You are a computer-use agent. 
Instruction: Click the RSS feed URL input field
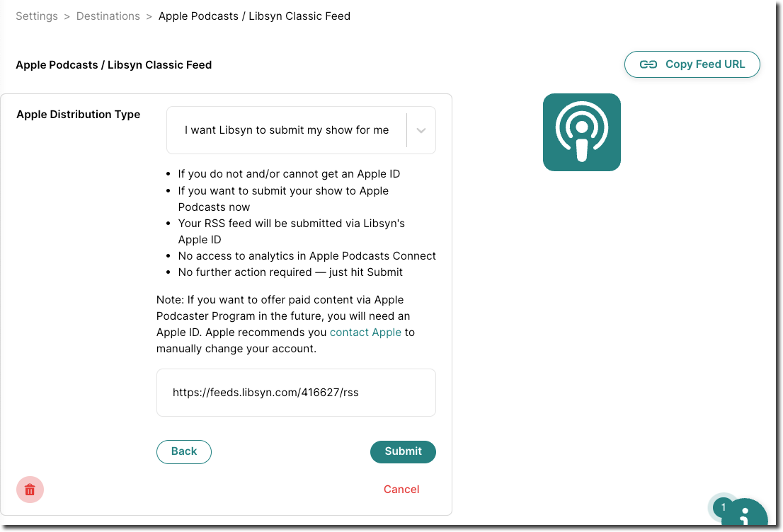296,391
